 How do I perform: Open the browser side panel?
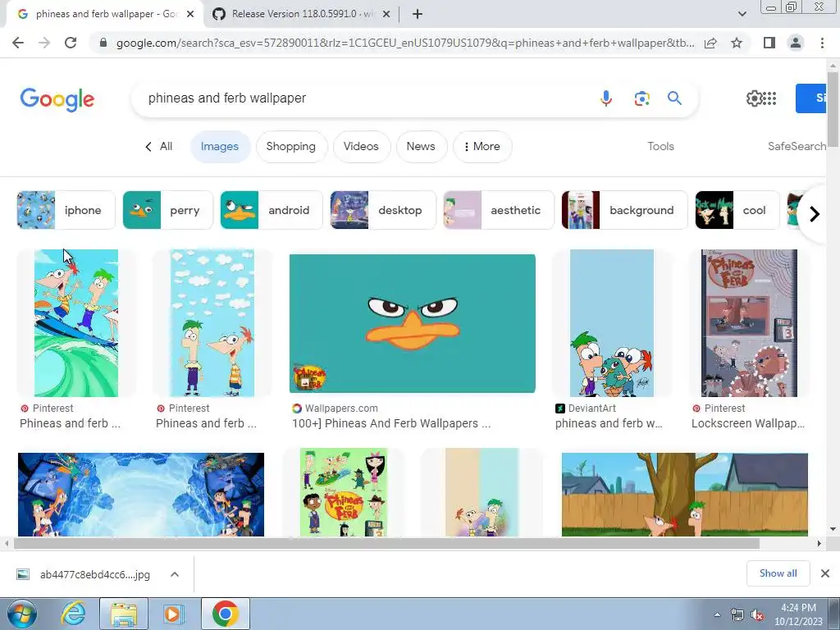(769, 43)
